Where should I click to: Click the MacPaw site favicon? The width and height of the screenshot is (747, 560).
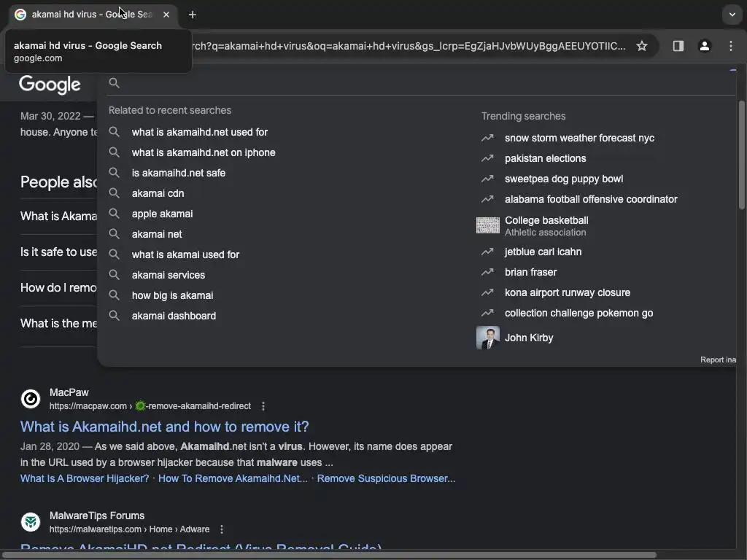31,399
